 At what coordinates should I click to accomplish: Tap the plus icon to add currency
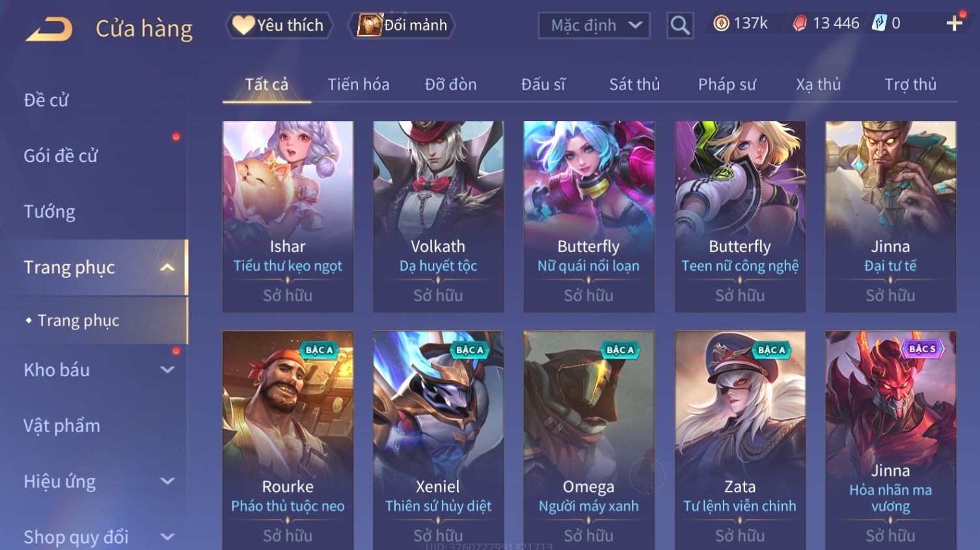click(955, 23)
